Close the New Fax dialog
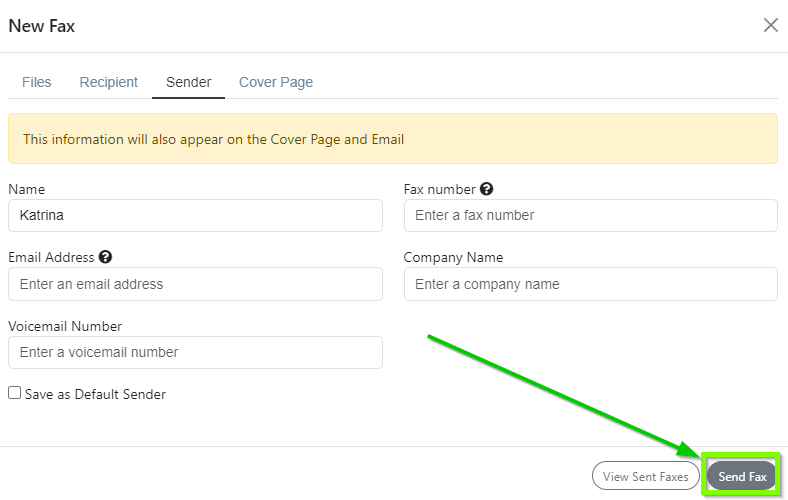Screen dimensions: 788x500 tap(770, 25)
